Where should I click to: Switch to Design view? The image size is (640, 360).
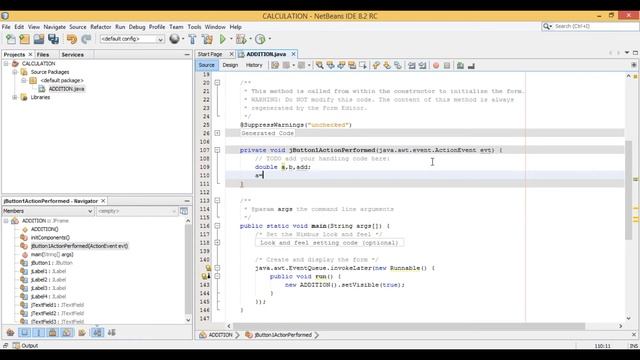[230, 65]
